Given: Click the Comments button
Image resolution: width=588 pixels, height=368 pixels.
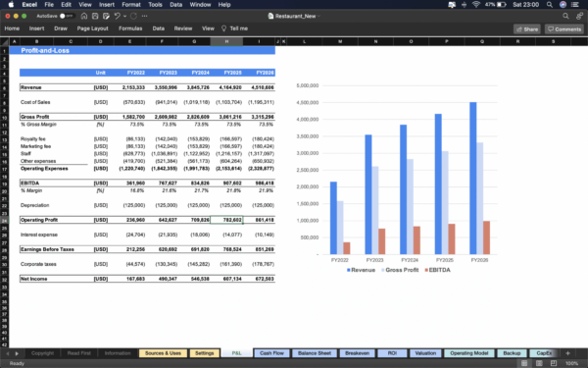Looking at the screenshot, I should click(x=564, y=29).
